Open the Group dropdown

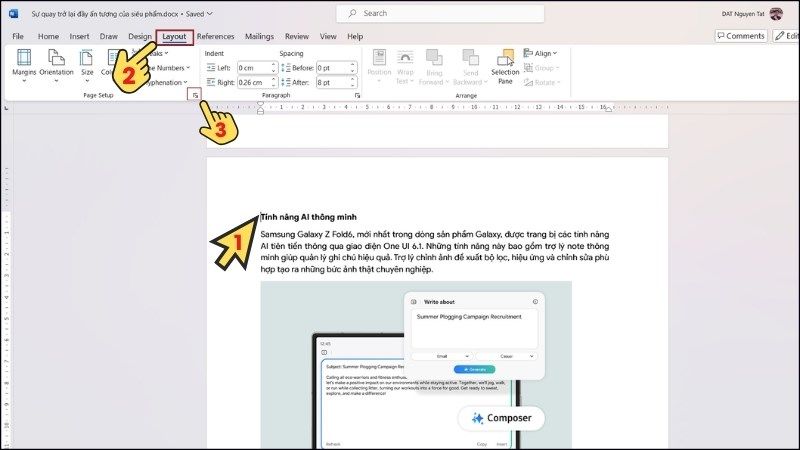tap(542, 68)
